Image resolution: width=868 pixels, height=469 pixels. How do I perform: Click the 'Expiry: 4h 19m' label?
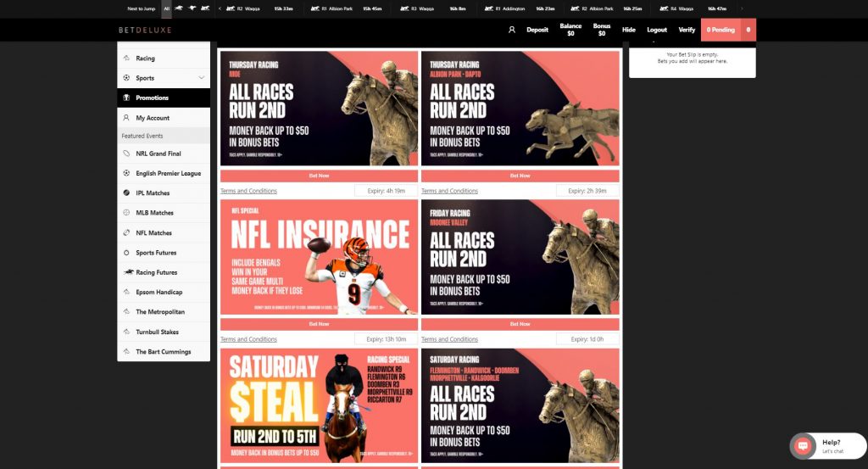pos(386,191)
